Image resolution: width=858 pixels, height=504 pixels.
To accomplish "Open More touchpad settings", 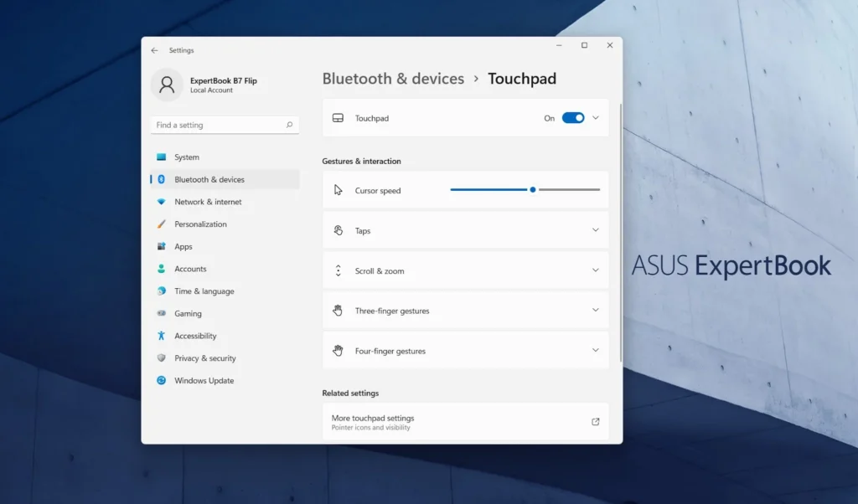I will click(466, 422).
